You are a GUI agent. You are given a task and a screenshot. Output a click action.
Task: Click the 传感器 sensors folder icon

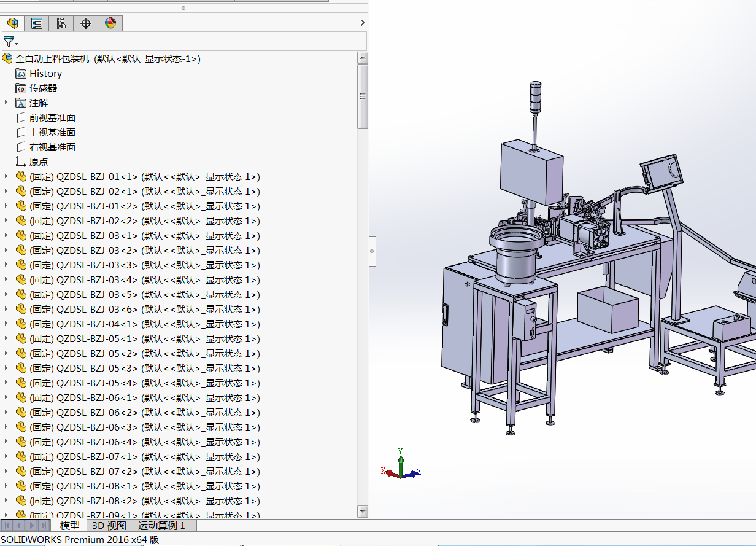(x=21, y=88)
